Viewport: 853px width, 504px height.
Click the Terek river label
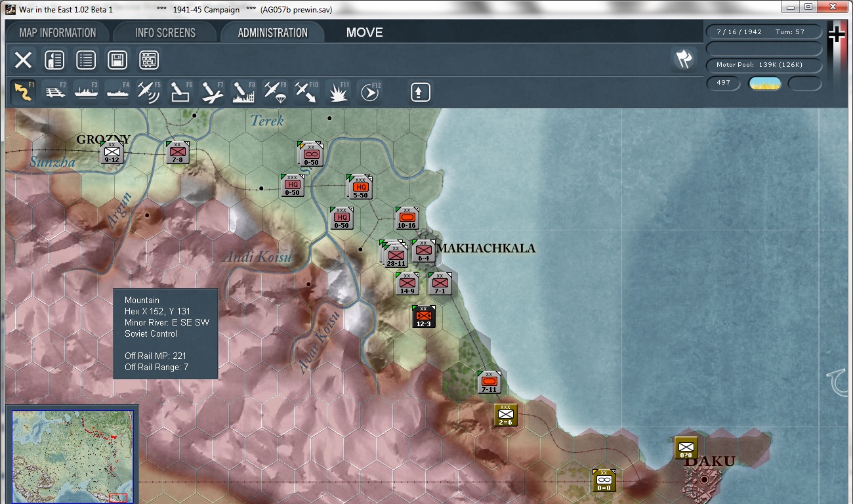tap(267, 120)
